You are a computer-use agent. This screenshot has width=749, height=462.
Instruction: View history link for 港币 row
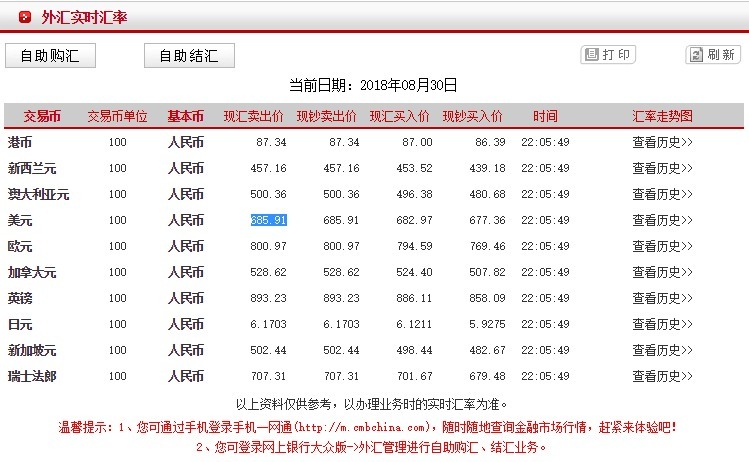click(x=662, y=142)
